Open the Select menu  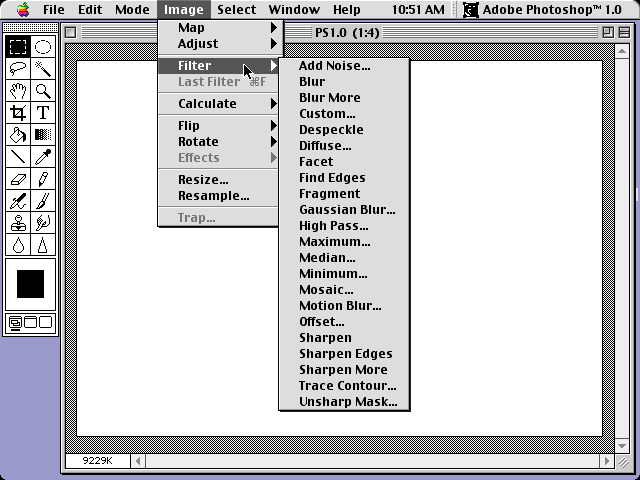tap(237, 9)
